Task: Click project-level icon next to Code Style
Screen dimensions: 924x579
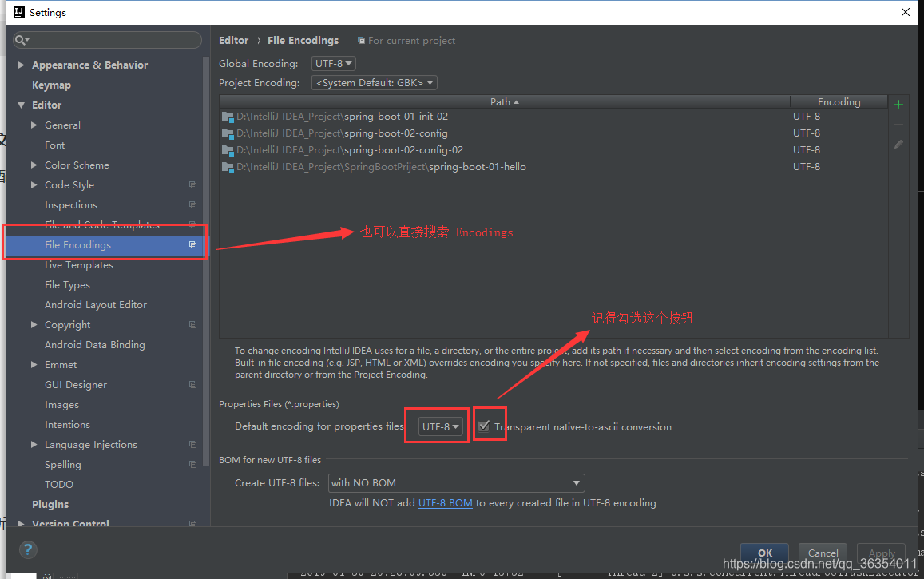Action: click(192, 185)
